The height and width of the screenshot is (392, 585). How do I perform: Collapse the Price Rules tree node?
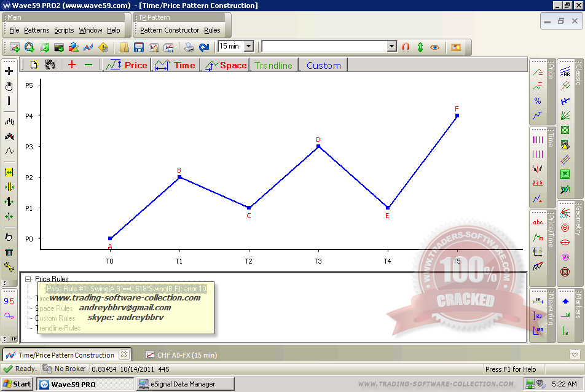[28, 279]
